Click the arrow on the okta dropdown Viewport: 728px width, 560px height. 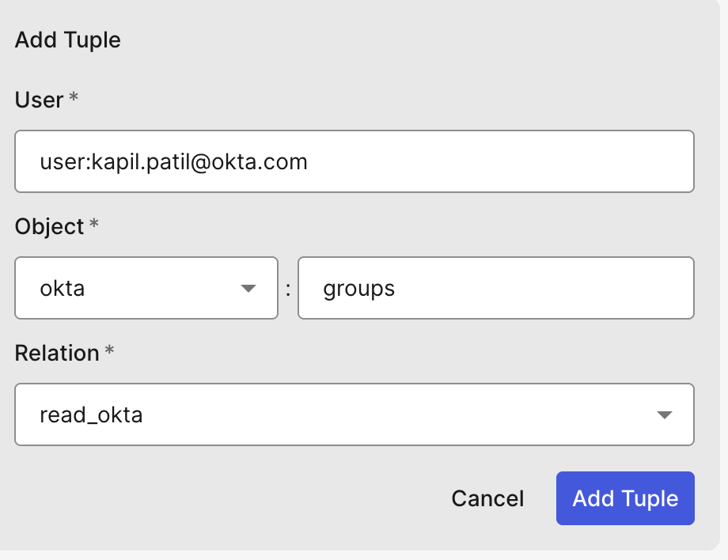point(248,289)
